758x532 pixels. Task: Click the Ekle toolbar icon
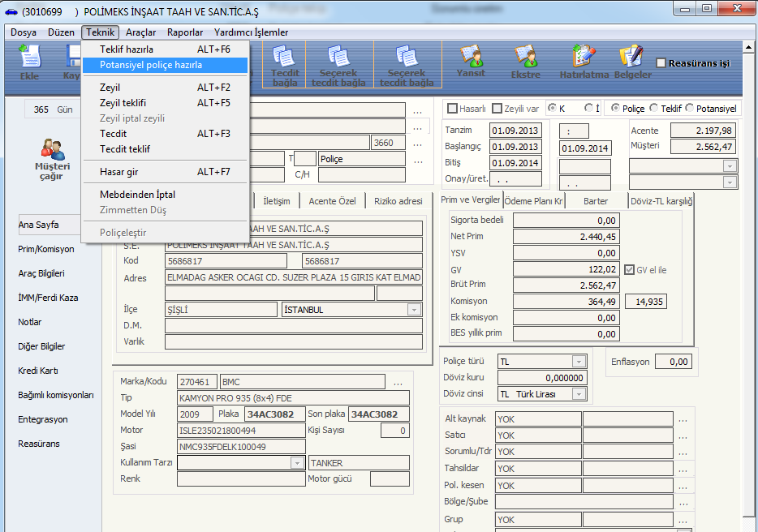[29, 62]
